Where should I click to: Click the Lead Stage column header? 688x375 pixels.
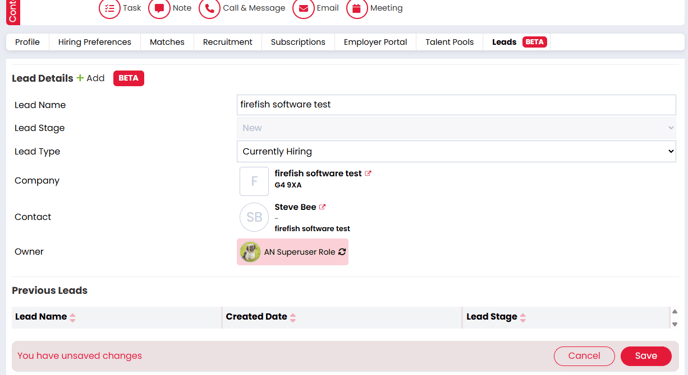(x=566, y=317)
